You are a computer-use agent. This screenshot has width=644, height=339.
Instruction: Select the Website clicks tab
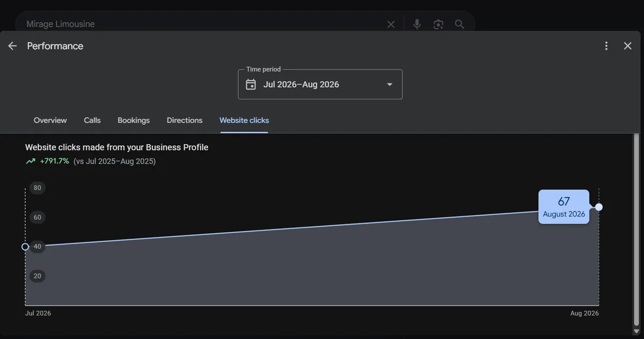point(244,120)
